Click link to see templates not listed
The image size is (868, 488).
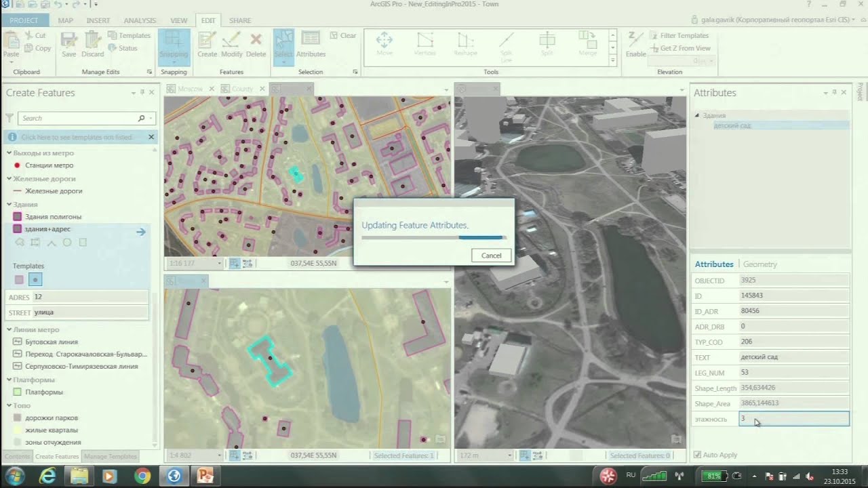click(x=77, y=137)
